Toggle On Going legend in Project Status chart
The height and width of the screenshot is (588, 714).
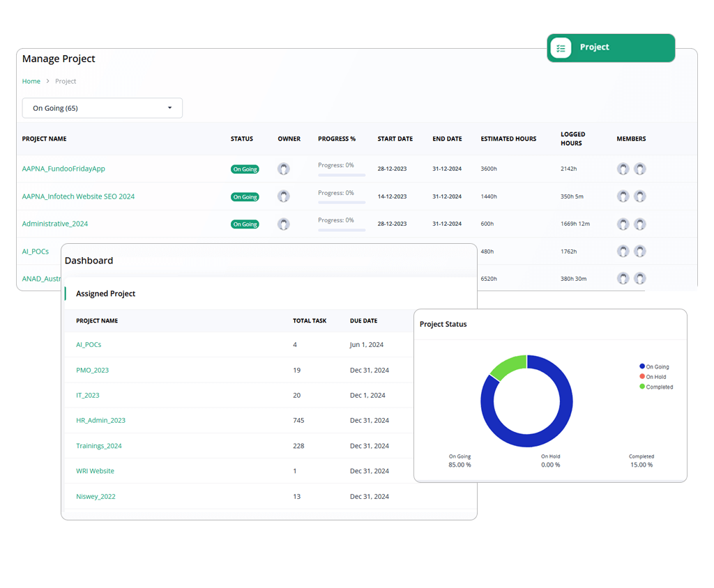(x=654, y=366)
